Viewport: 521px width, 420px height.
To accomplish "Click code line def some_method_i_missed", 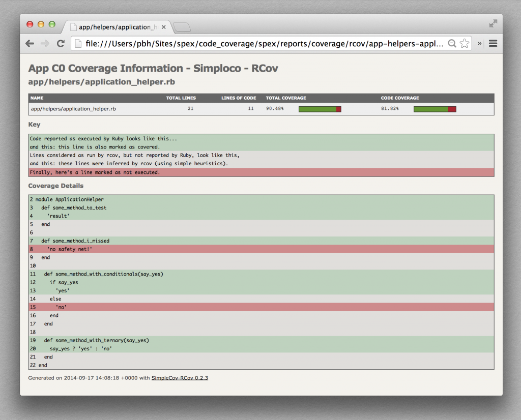I will pyautogui.click(x=261, y=241).
